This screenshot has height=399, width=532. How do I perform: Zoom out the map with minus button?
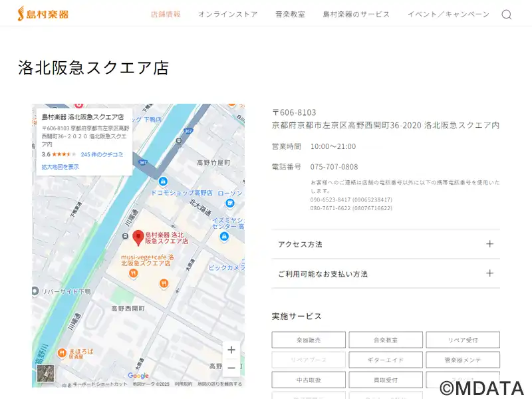coord(231,368)
